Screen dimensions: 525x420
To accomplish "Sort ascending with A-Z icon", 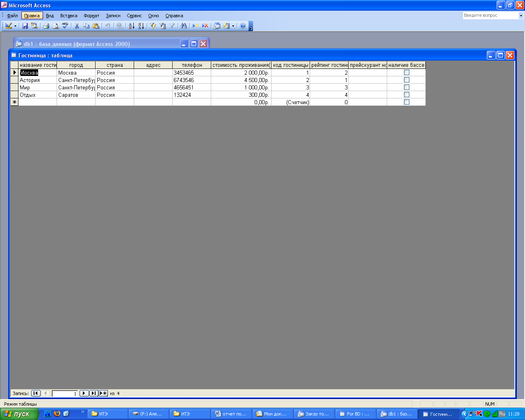I will [131, 26].
